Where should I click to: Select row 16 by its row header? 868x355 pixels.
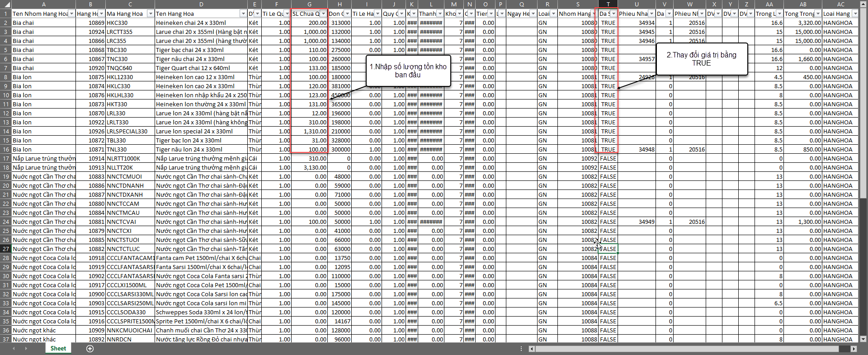pyautogui.click(x=6, y=149)
